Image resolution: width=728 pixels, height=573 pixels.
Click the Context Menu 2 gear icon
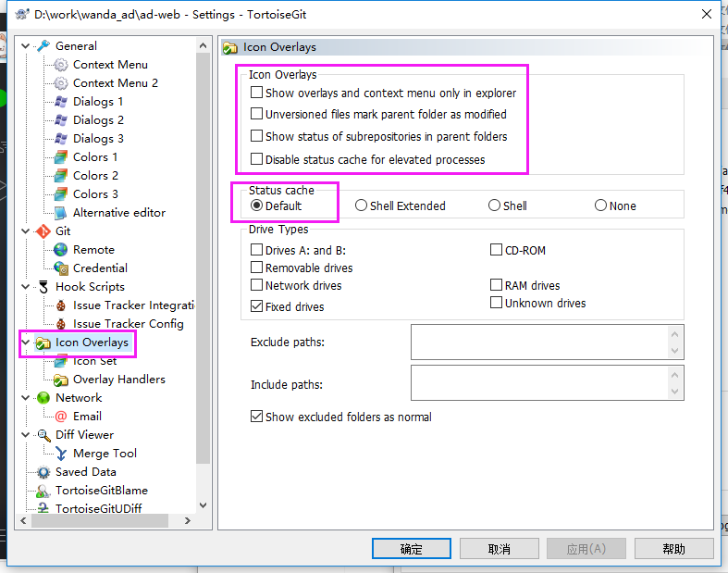pos(61,83)
